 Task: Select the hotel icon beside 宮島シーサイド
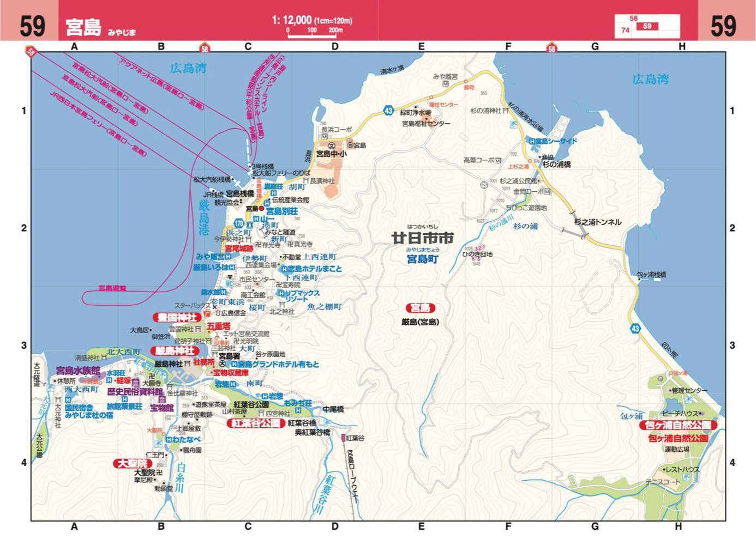(532, 142)
